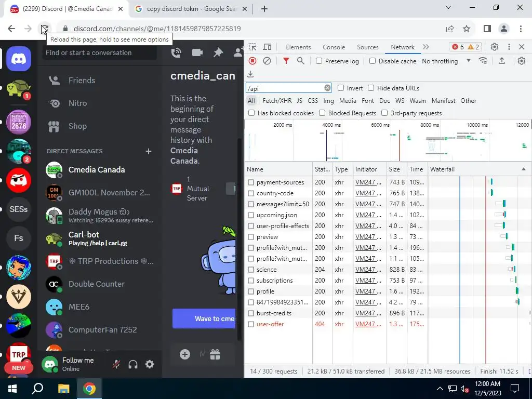
Task: Filter requests by Fetch/XHR
Action: [277, 101]
